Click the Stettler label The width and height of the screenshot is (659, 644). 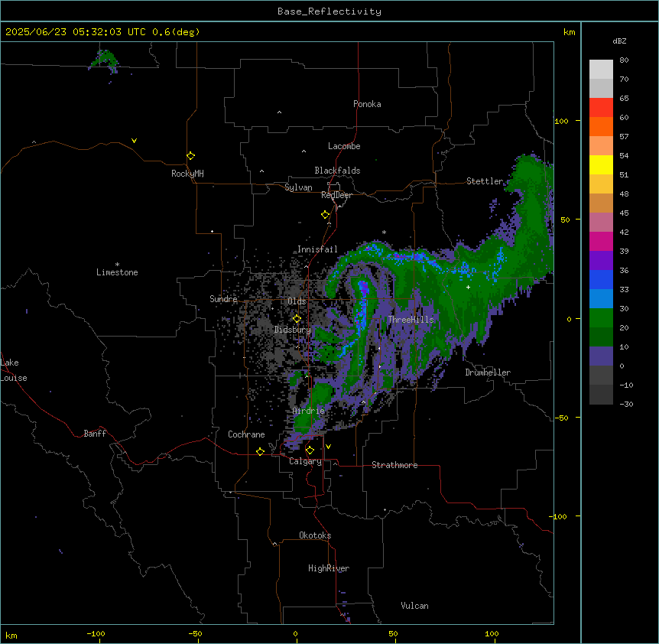click(485, 181)
